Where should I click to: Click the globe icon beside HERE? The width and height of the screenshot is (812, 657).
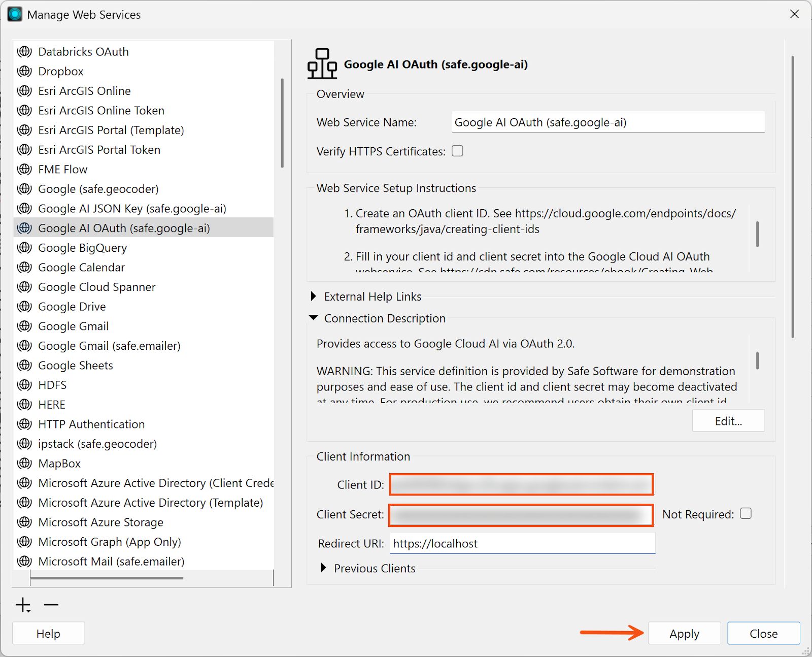coord(24,405)
